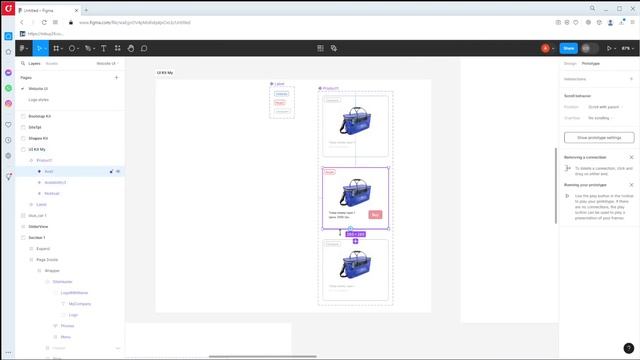Open the Position scroll behavior dropdown

[605, 107]
